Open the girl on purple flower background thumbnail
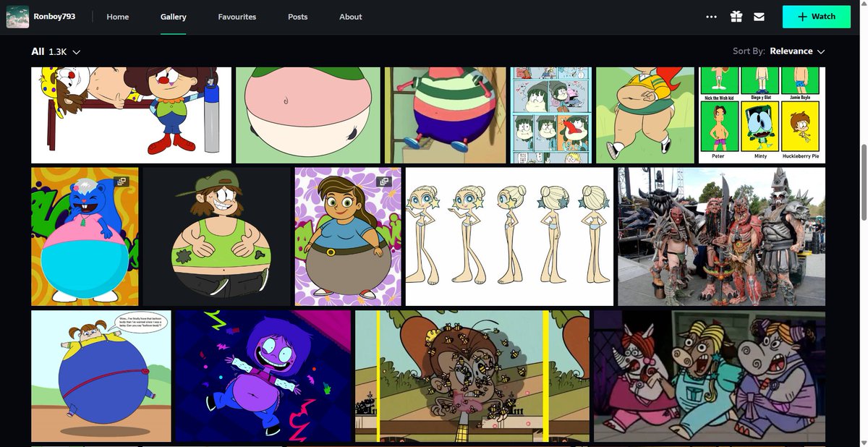 348,237
